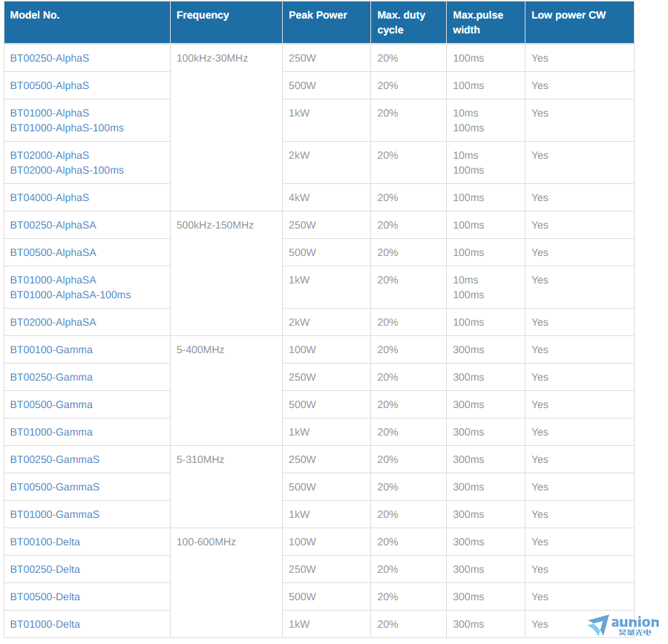668x644 pixels.
Task: Click 2kW in the BT02000-AlphaSA row
Action: tap(299, 322)
